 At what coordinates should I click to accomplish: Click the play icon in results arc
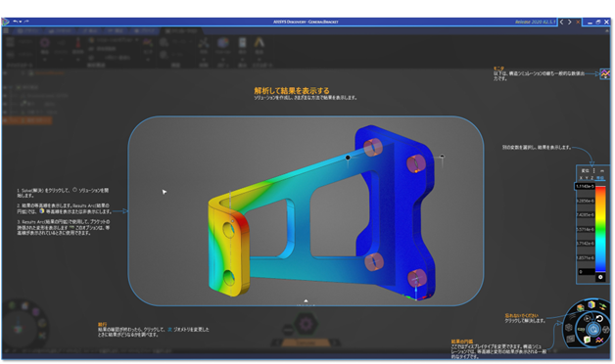point(588,318)
